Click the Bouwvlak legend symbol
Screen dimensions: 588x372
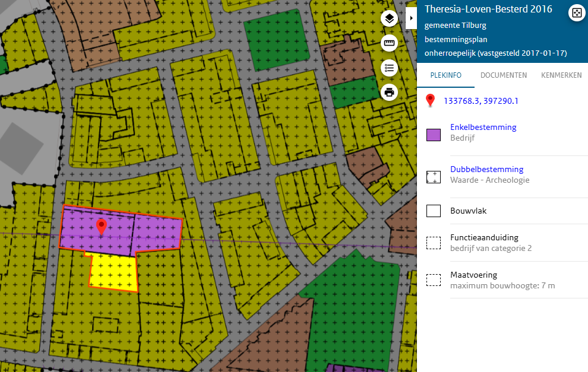pyautogui.click(x=434, y=211)
